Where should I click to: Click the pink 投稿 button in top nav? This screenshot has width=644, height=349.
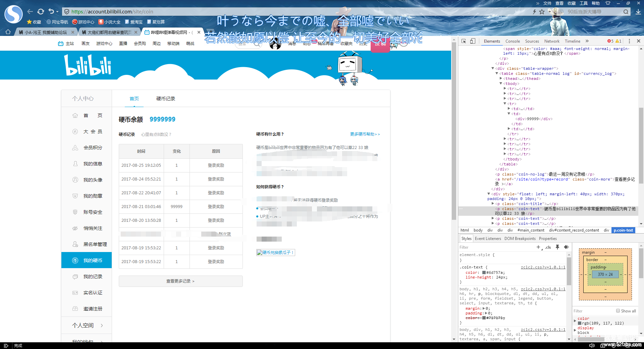pos(380,44)
